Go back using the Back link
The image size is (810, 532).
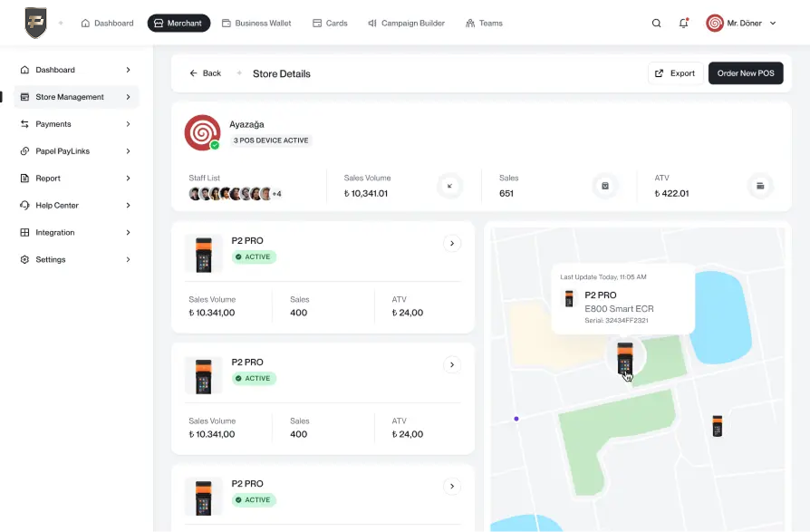pos(205,73)
